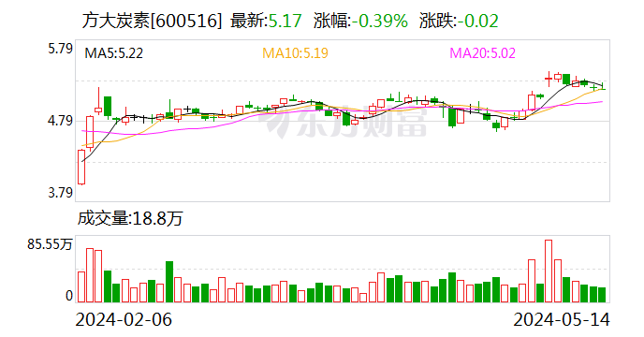The height and width of the screenshot is (337, 644).
Task: Click the change percent 涨幅:-0.39%
Action: [x=360, y=21]
